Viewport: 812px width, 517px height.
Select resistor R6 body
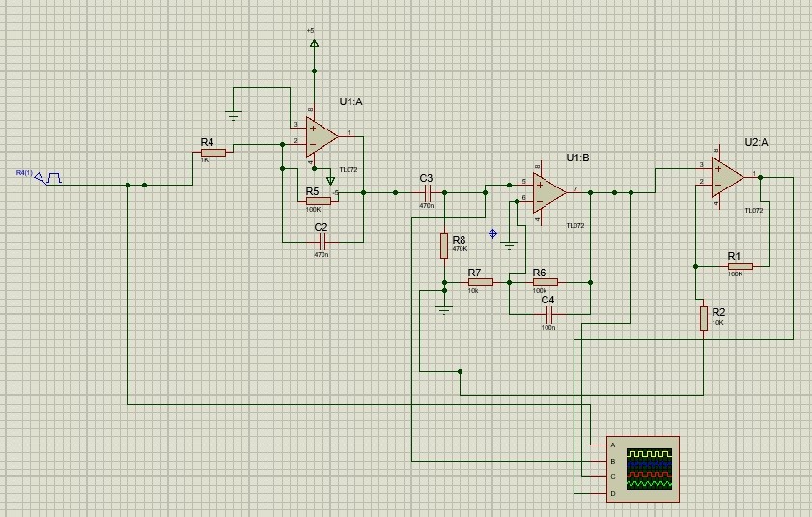coord(545,282)
